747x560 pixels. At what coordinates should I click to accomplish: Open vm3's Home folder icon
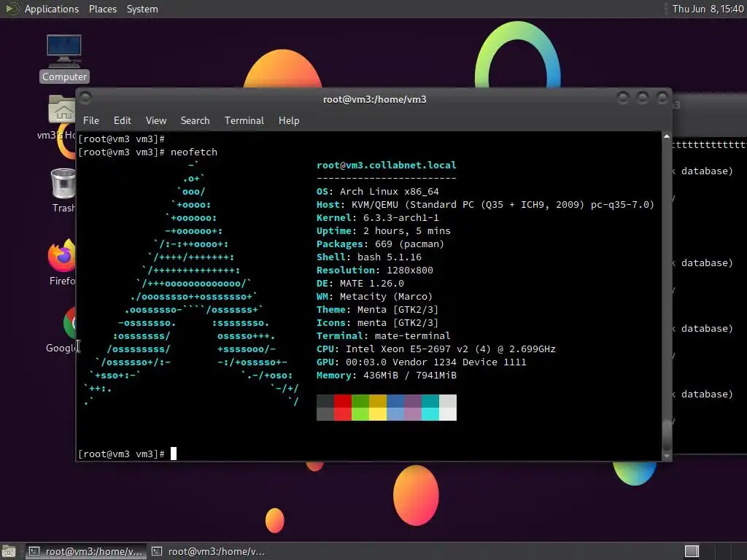[61, 117]
